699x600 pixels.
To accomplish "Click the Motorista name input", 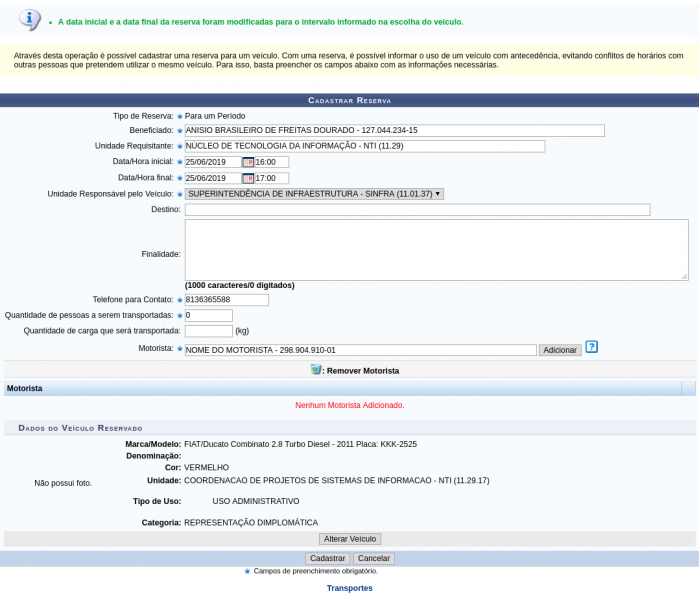I will (360, 350).
